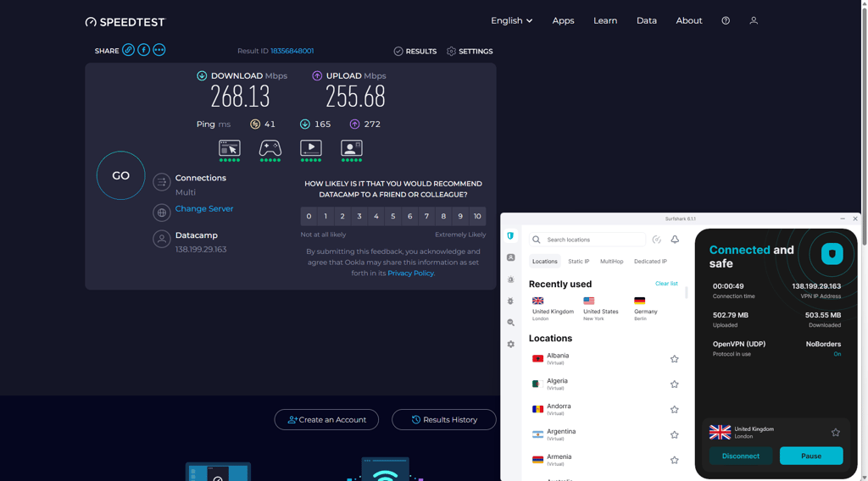The height and width of the screenshot is (481, 868).
Task: Open the RESULTS view
Action: (415, 51)
